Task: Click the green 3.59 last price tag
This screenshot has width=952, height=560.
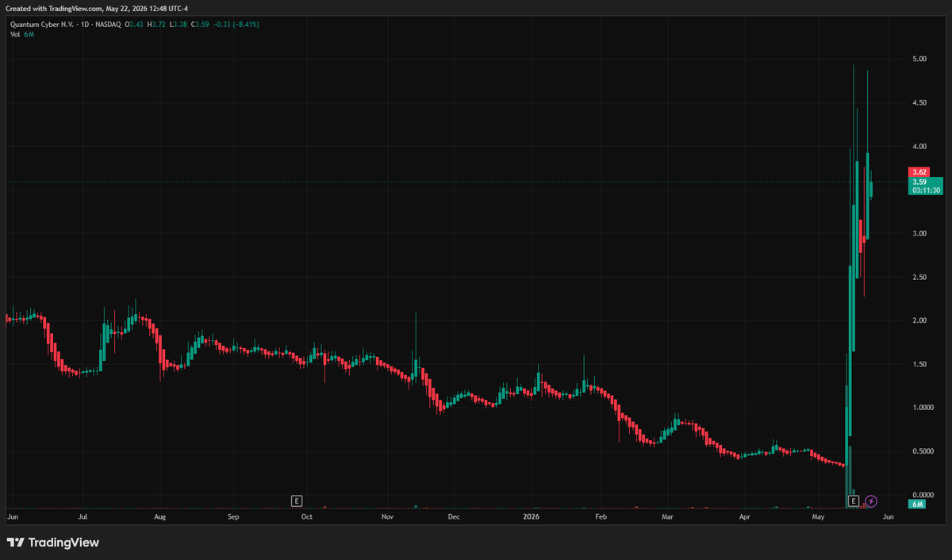Action: (x=920, y=182)
